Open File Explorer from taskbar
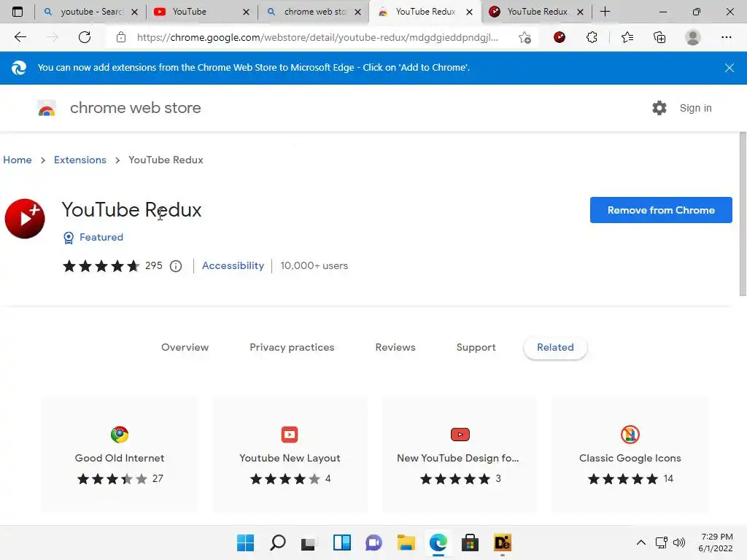Image resolution: width=747 pixels, height=560 pixels. tap(406, 542)
